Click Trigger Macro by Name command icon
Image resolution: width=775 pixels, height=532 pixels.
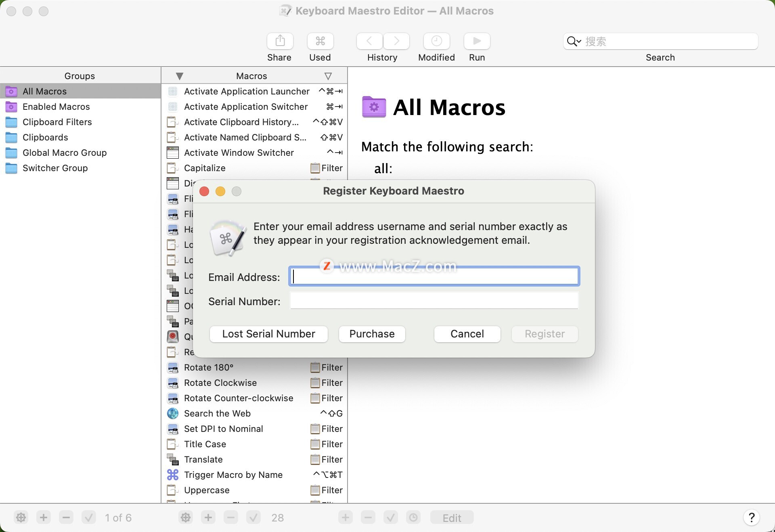pyautogui.click(x=173, y=475)
